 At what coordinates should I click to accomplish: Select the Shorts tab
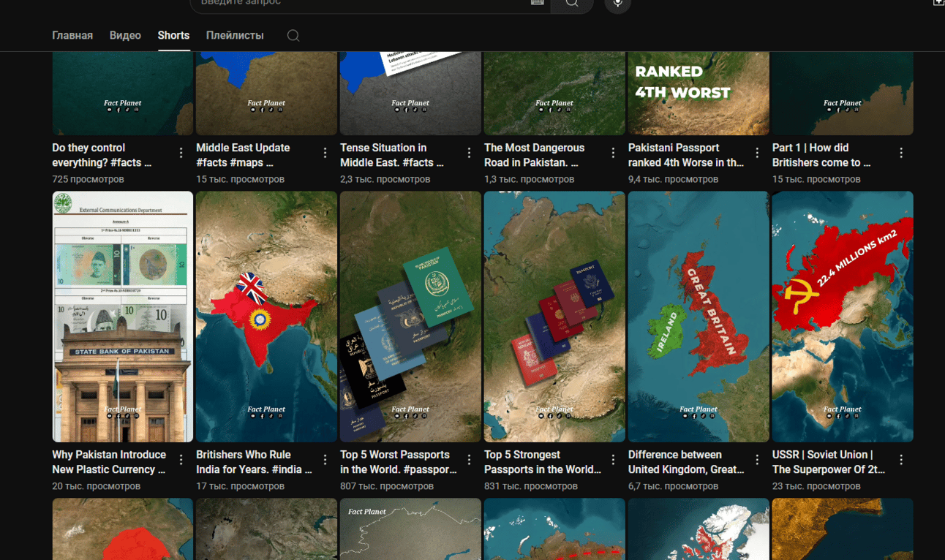coord(173,35)
